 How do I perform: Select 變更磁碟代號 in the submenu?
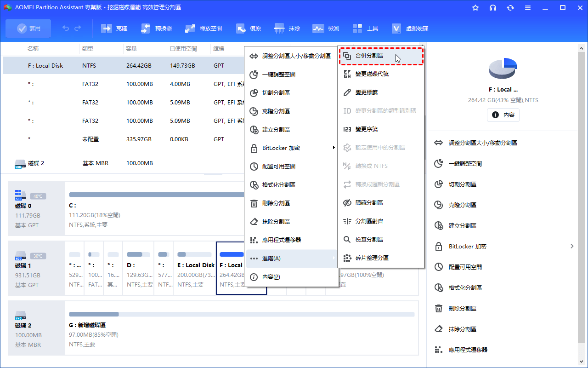(372, 74)
